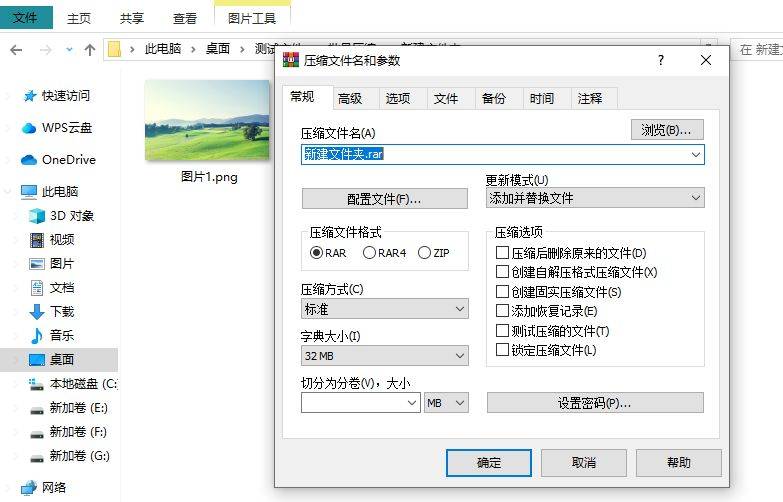Open the 压缩方式 dropdown
This screenshot has width=783, height=502.
point(385,309)
